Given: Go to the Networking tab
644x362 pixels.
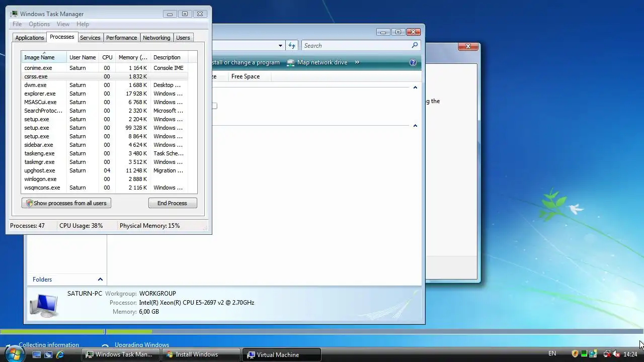Looking at the screenshot, I should tap(156, 38).
